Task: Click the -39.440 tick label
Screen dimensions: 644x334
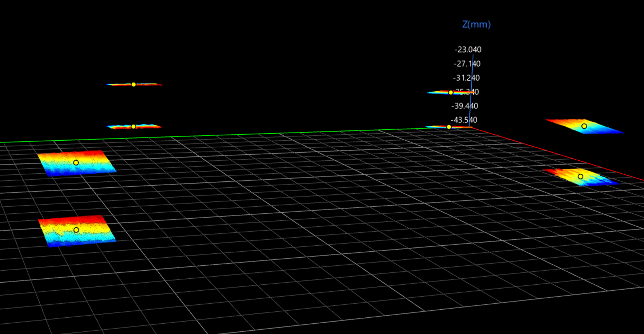Action: tap(464, 106)
